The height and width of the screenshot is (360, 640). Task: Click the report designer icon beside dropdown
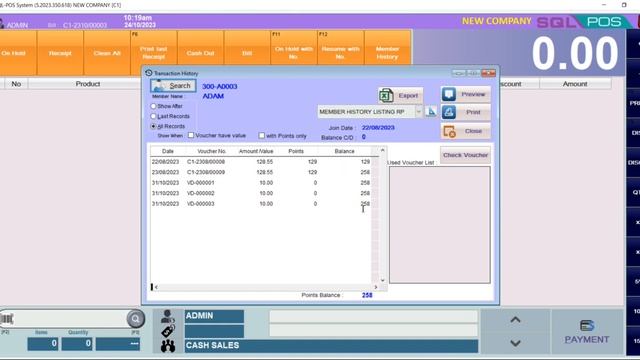(x=431, y=111)
